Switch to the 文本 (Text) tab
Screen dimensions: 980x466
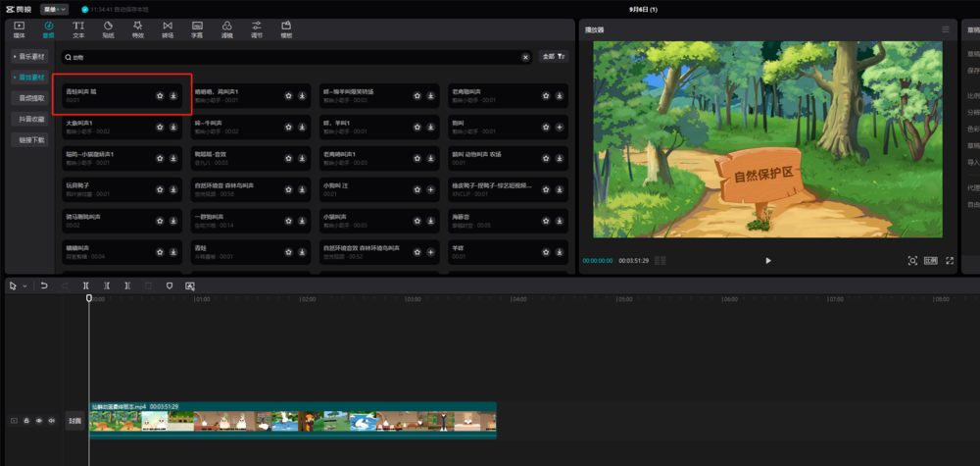(x=78, y=28)
